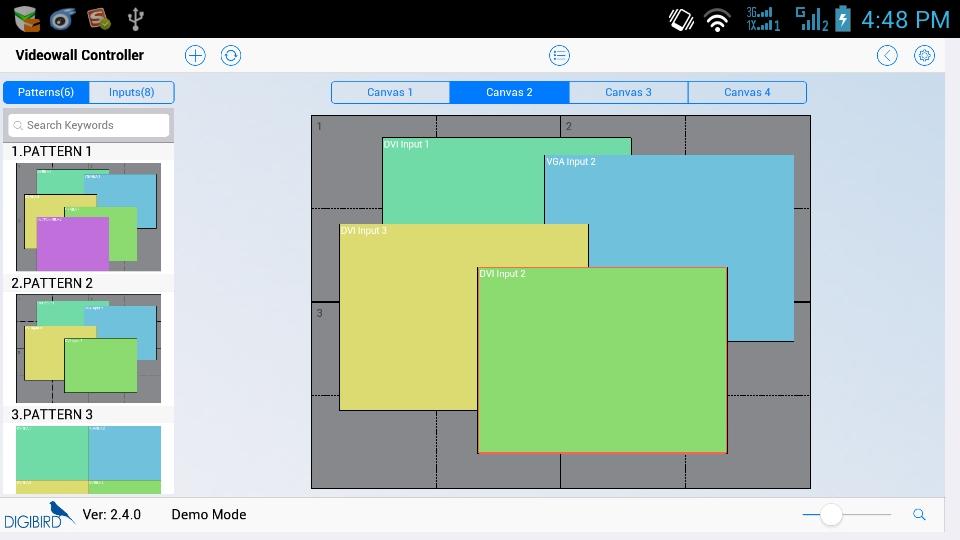Tap the screen rotation icon in the status bar

click(681, 20)
